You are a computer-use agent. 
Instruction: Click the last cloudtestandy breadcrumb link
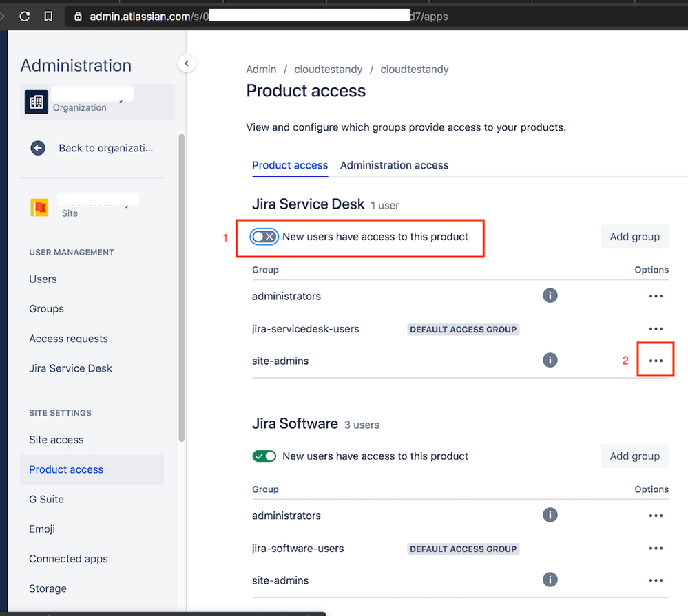[415, 70]
